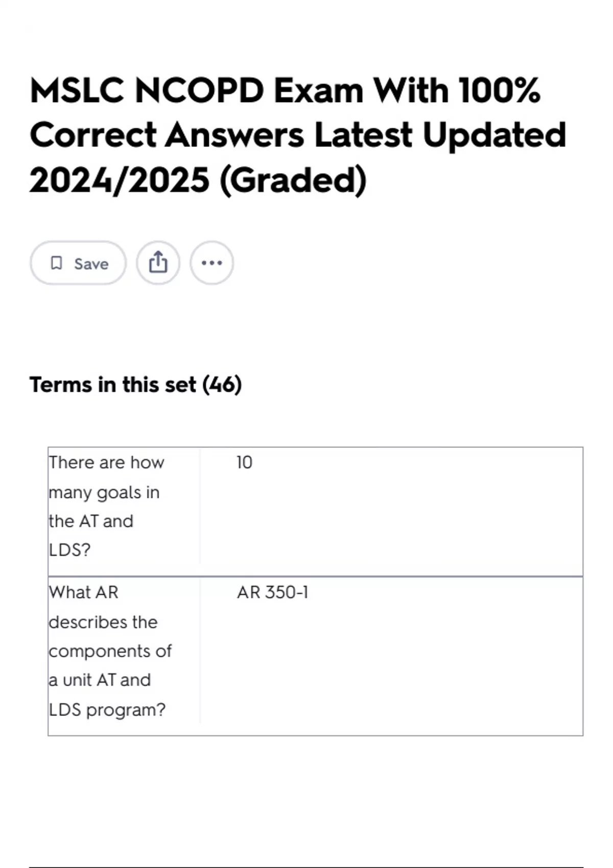613x868 pixels.
Task: Click the "What AR" term line
Action: 83,592
